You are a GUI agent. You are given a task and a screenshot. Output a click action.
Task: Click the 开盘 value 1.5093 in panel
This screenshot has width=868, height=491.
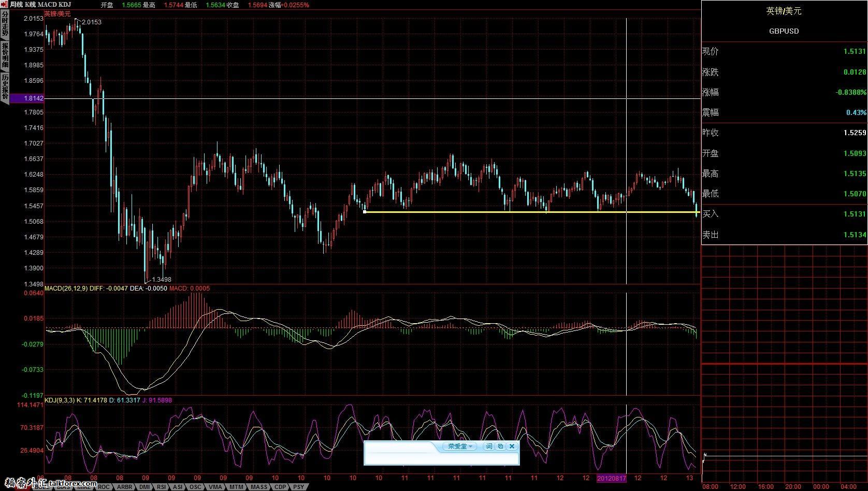(x=855, y=153)
